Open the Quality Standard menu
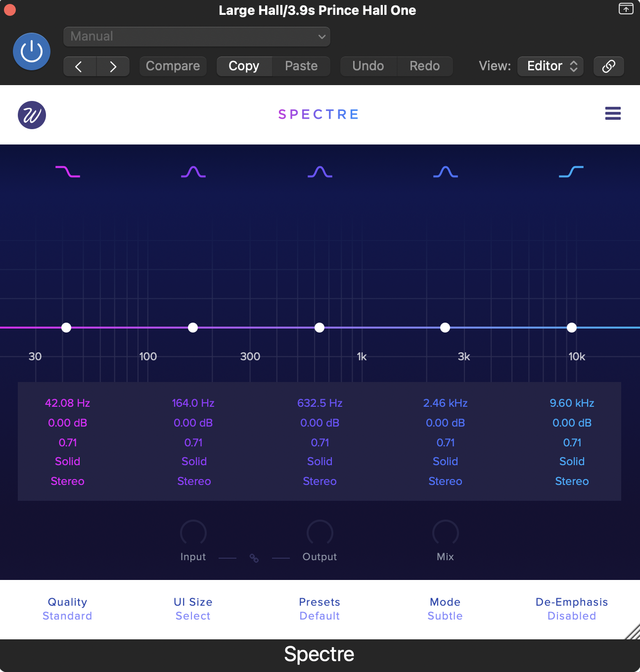 pos(67,609)
